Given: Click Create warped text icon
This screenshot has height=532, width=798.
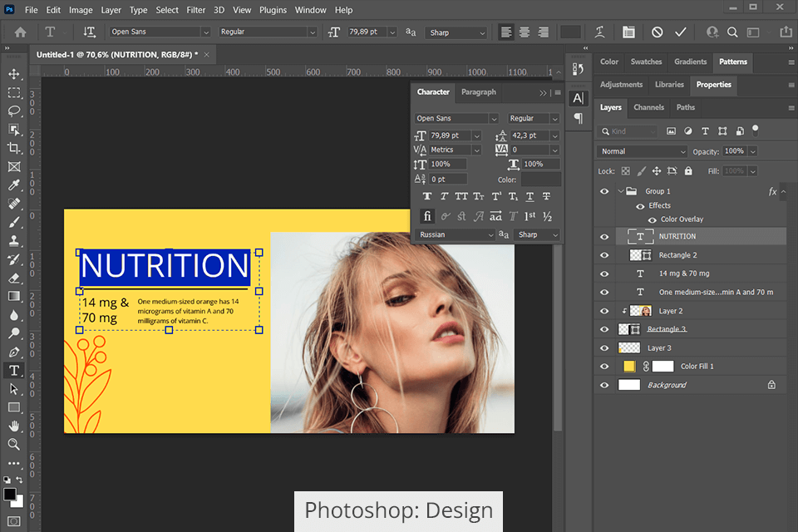Looking at the screenshot, I should pos(600,32).
